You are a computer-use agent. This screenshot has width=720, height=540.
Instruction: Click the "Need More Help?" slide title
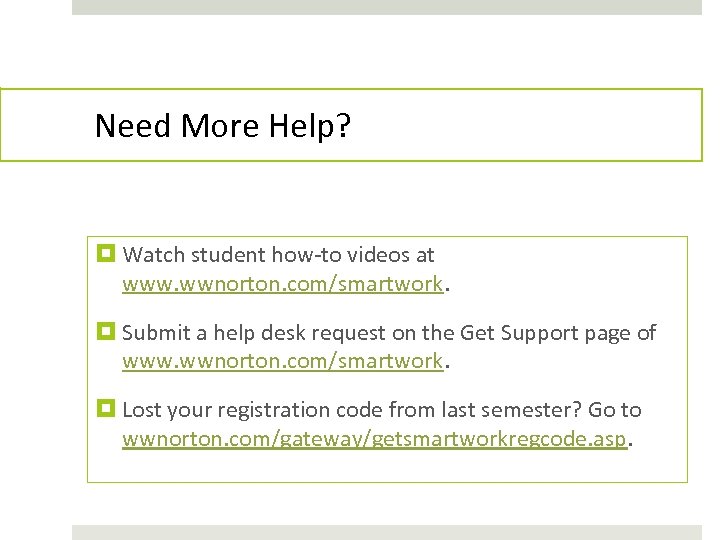pos(222,126)
